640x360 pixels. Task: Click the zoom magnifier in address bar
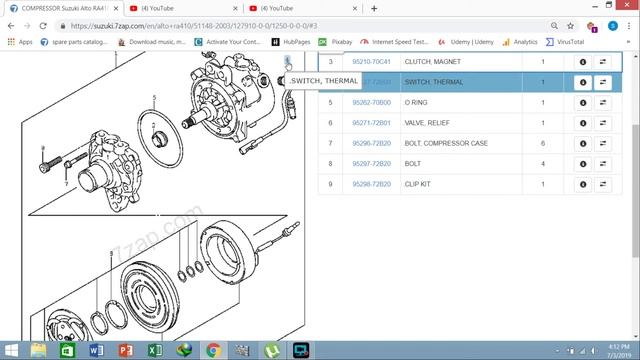(x=554, y=26)
